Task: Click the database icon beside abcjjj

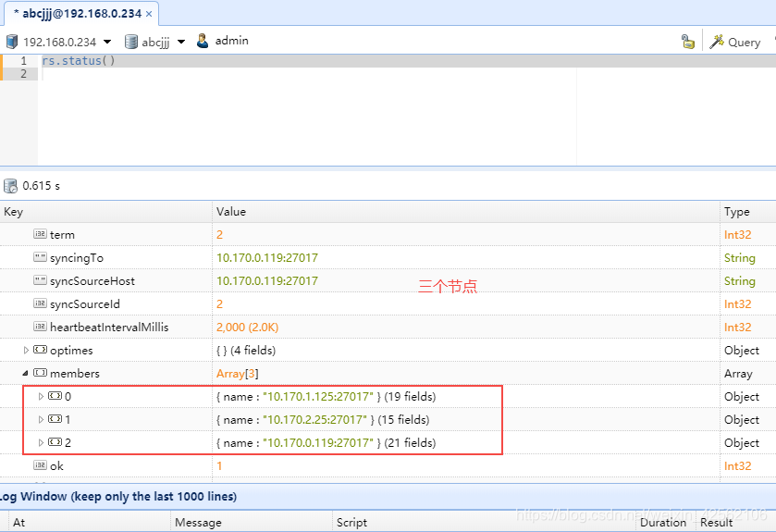Action: (x=131, y=42)
